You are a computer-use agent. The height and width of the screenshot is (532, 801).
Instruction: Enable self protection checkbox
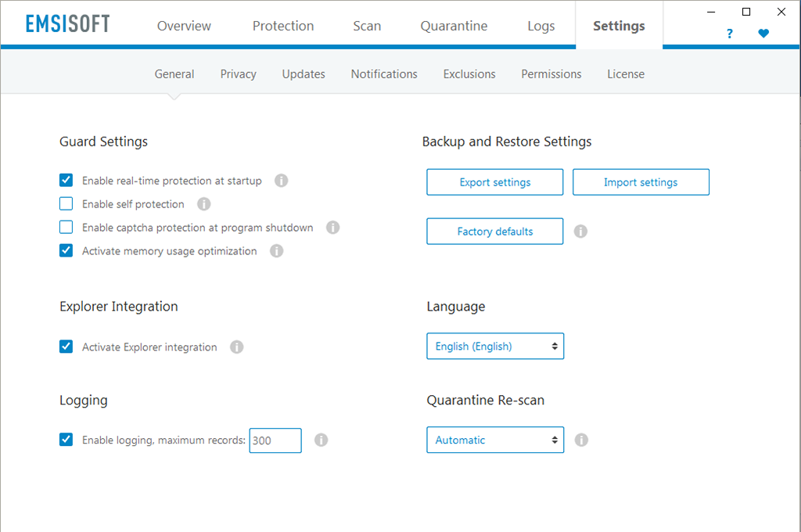[66, 204]
